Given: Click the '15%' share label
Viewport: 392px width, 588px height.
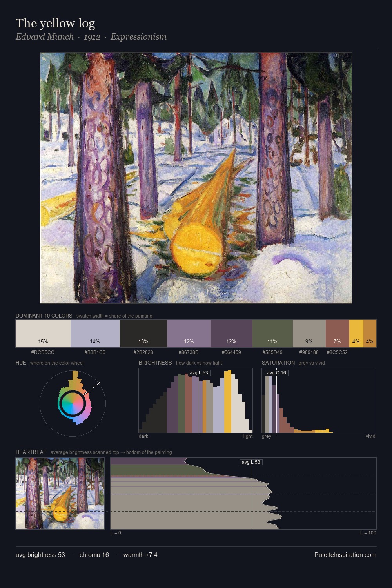Looking at the screenshot, I should coord(43,341).
